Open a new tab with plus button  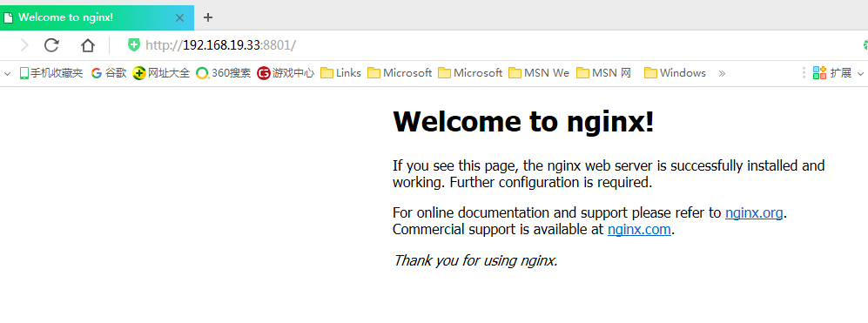click(x=207, y=17)
